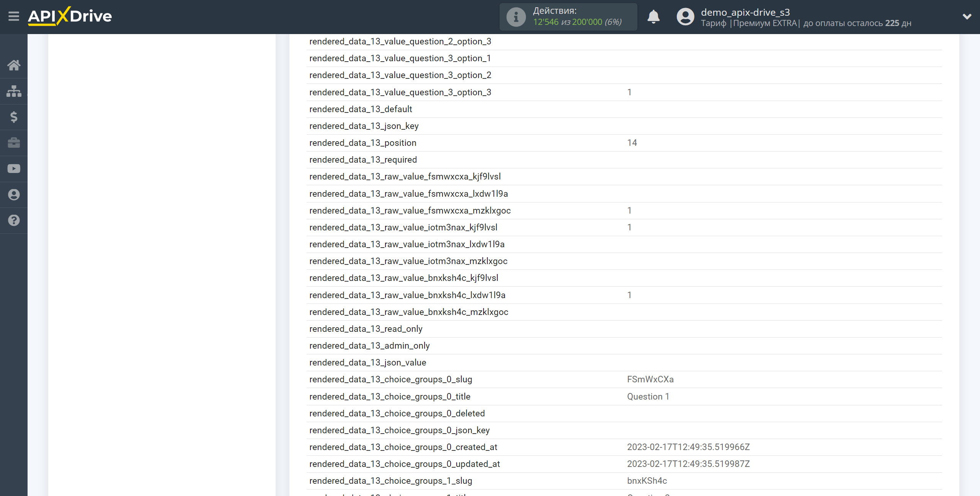The image size is (980, 496).
Task: Select row rendered_data_13_value_question_2_option_3
Action: pos(624,41)
